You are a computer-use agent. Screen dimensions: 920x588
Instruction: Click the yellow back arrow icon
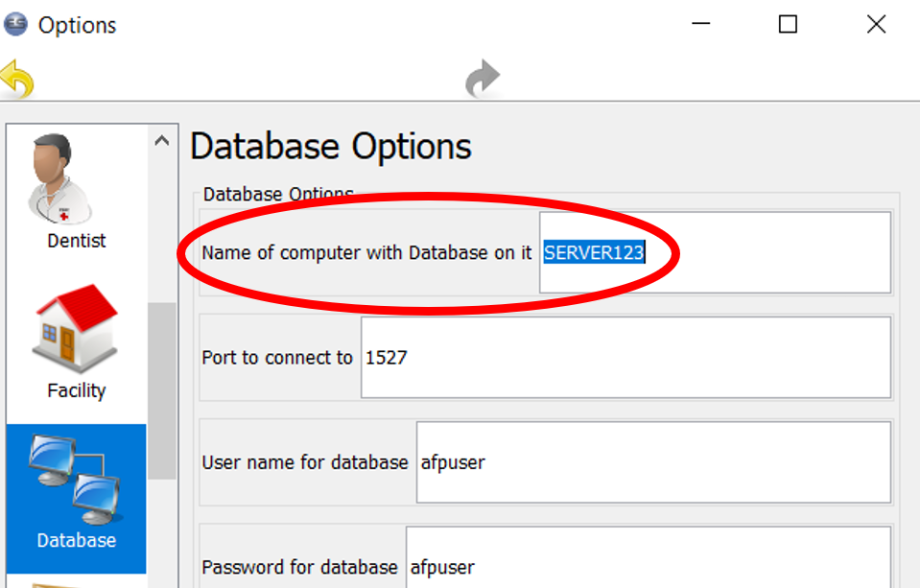(x=17, y=80)
